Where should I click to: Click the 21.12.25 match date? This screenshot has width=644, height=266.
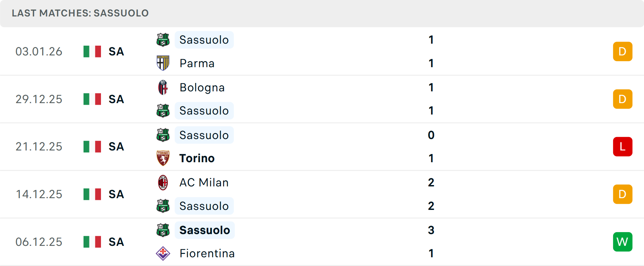39,147
